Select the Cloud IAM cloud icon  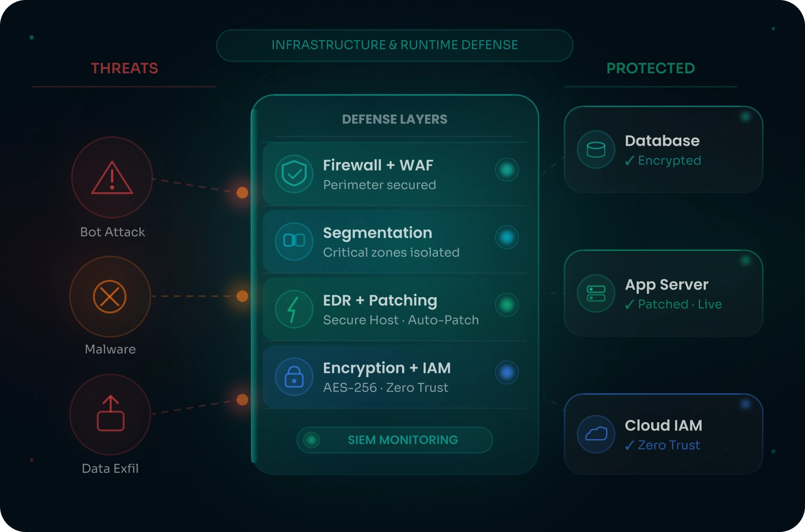tap(596, 434)
